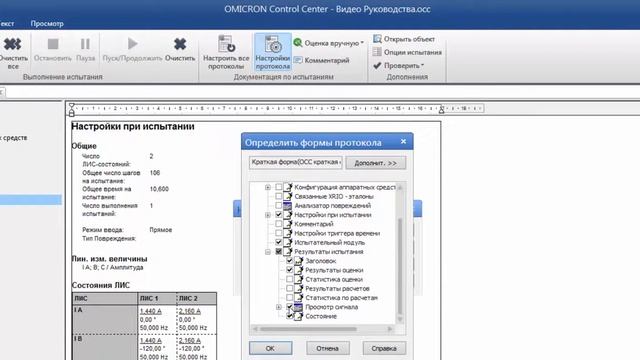640x360 pixels.
Task: Open the Просмотр ribbon tab
Action: [47, 23]
